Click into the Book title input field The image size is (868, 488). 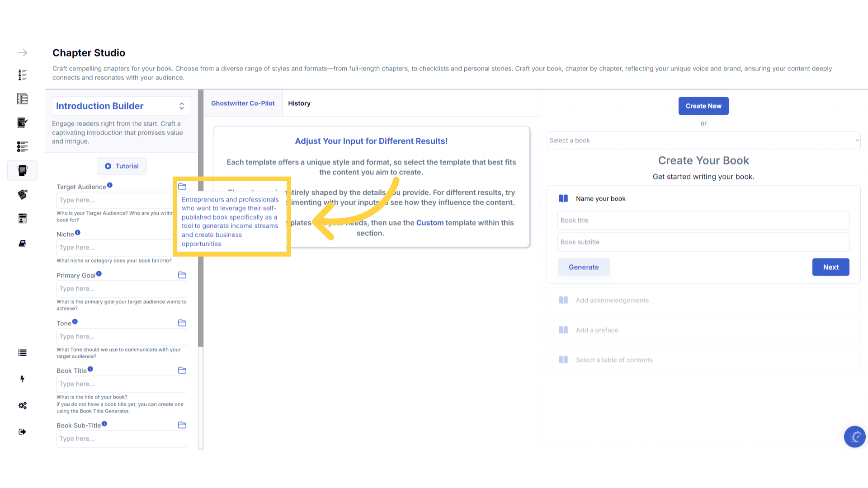[703, 221]
